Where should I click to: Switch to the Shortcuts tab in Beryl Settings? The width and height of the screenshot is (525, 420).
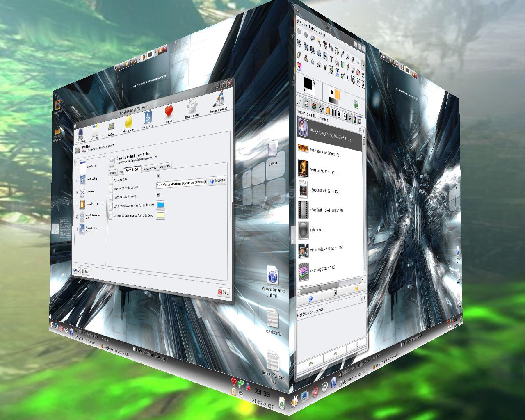tap(164, 167)
